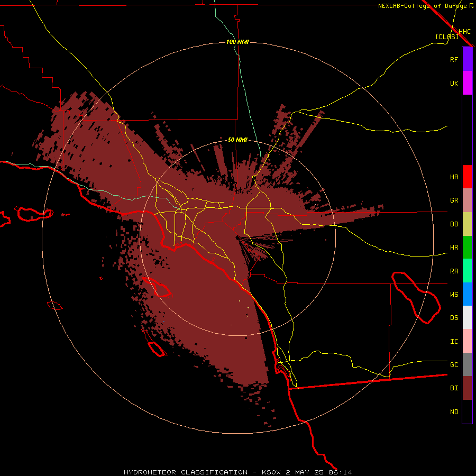Click the BI brown legend swatch

467,388
